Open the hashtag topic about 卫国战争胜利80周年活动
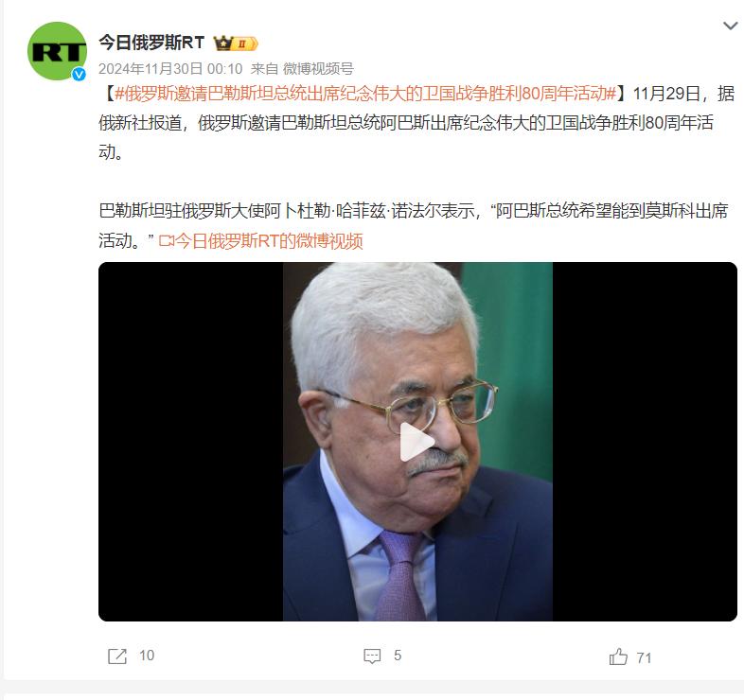This screenshot has width=744, height=700. (x=365, y=94)
